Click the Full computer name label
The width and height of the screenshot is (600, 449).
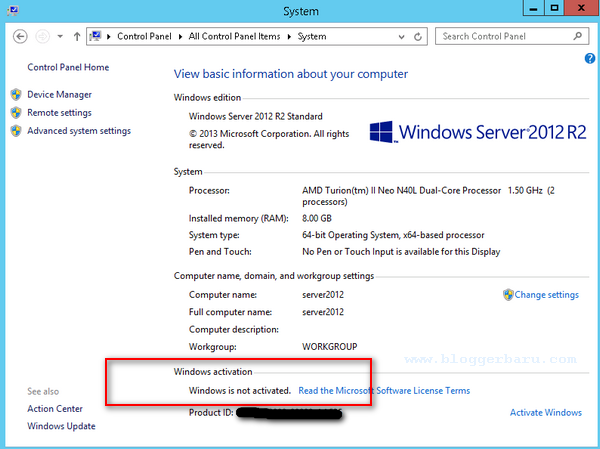click(230, 312)
